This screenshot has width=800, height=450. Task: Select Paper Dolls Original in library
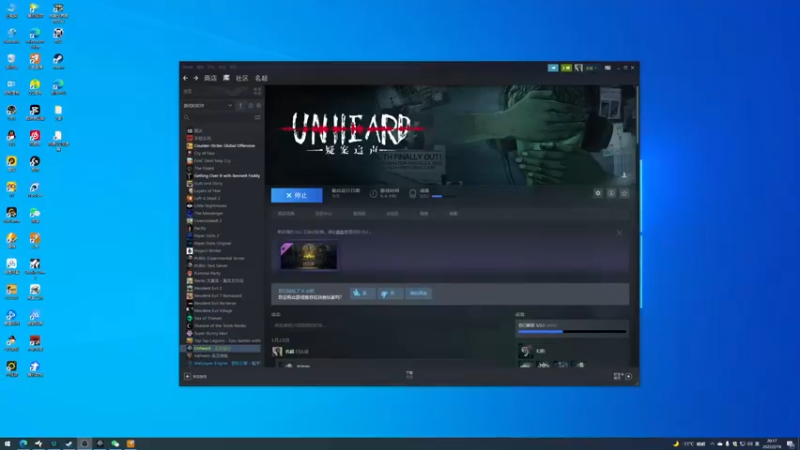[212, 243]
